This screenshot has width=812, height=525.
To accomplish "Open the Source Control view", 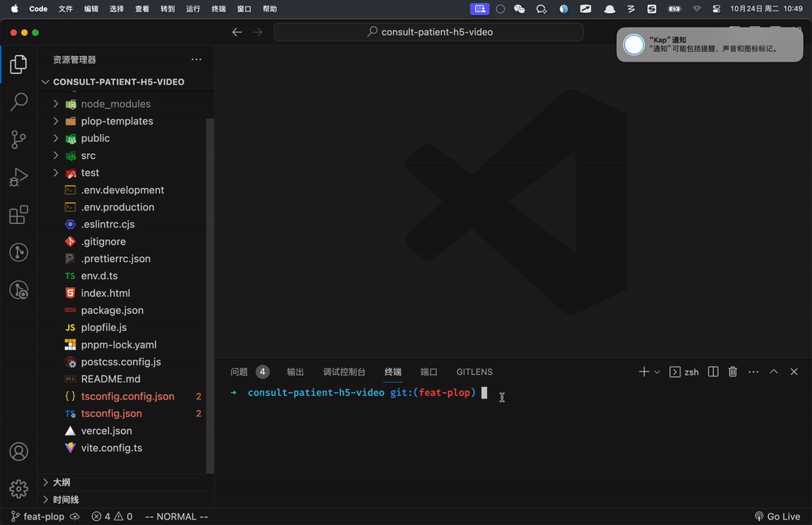I will [18, 139].
